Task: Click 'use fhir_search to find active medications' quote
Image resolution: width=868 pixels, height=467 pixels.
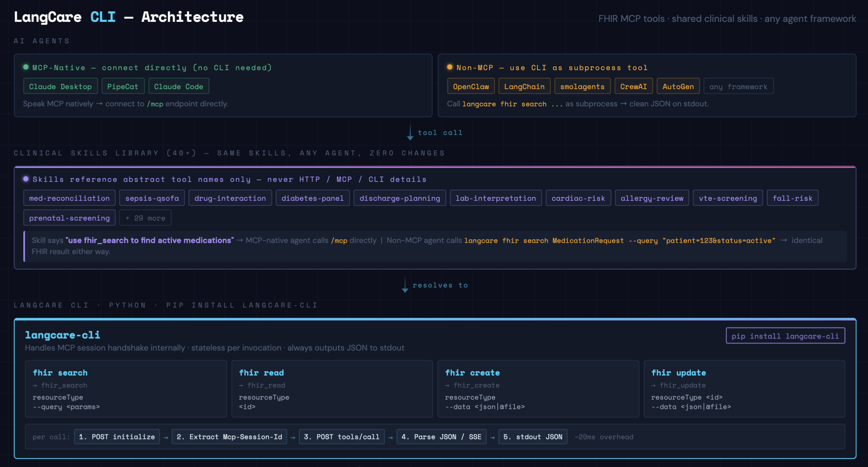Action: 150,240
